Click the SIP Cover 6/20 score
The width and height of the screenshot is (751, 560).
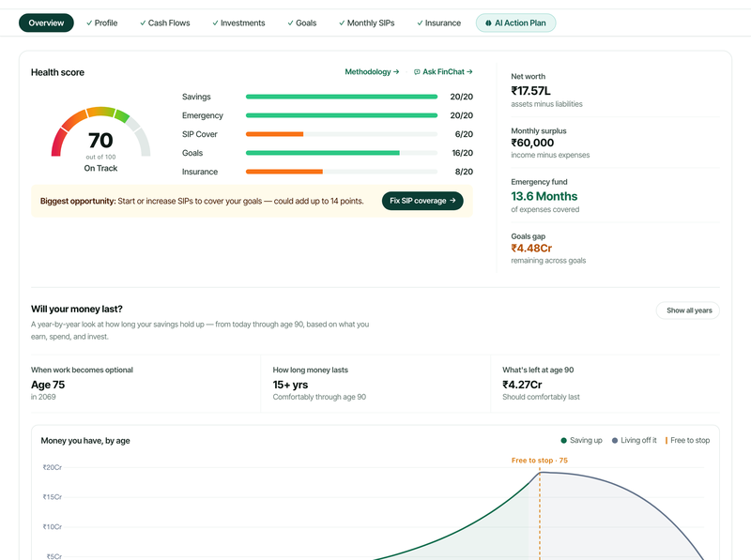pos(464,134)
